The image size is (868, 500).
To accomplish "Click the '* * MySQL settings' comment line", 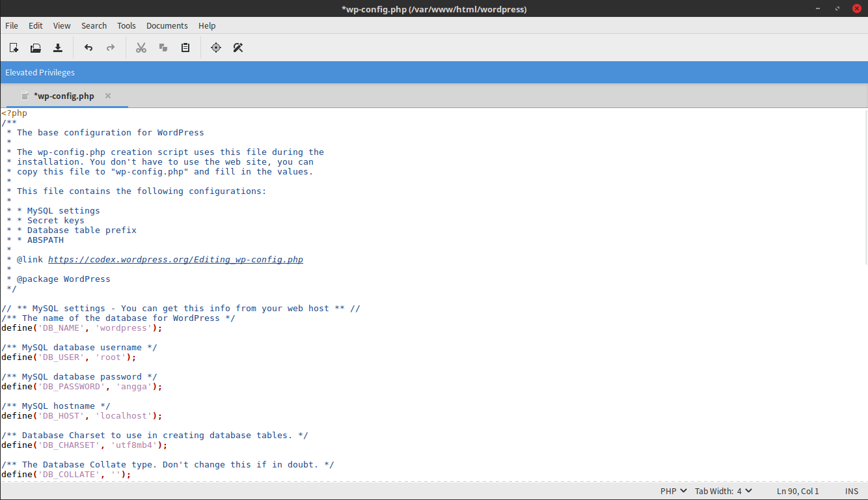I will pos(53,211).
